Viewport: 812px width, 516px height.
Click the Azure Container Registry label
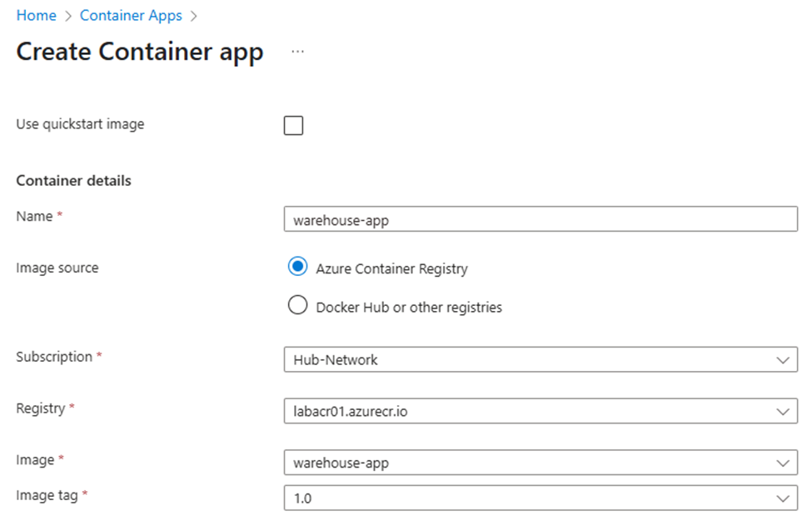tap(392, 268)
